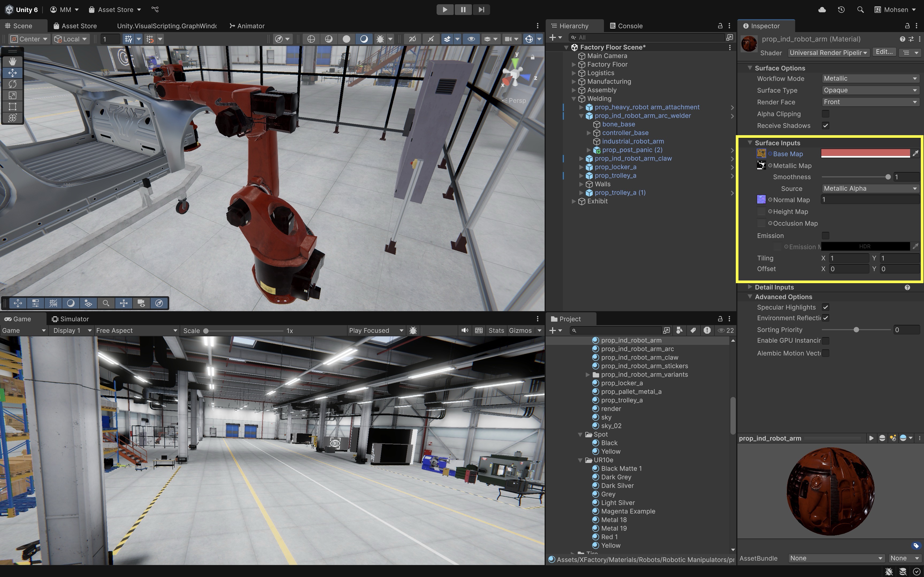Select the Scale tool in Scene toolbar
This screenshot has height=577, width=924.
tap(12, 95)
